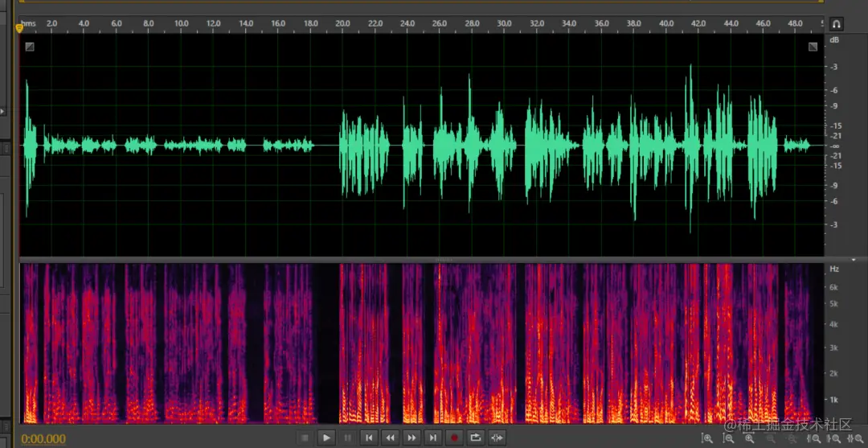Click the 10.0 mark on the time ruler
868x448 pixels.
(x=181, y=24)
